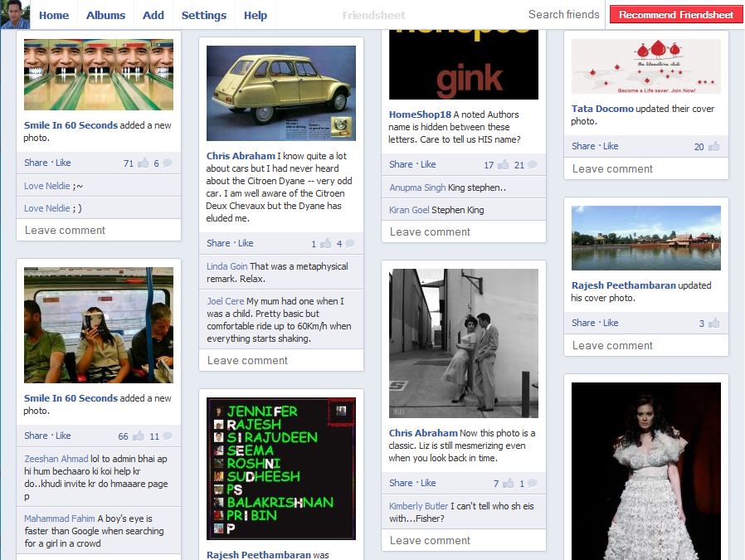The width and height of the screenshot is (745, 560).
Task: Open the train passengers photo
Action: [x=99, y=325]
